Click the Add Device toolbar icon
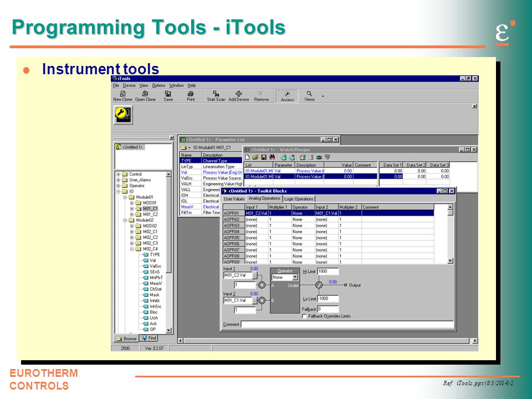The height and width of the screenshot is (399, 532). click(238, 94)
